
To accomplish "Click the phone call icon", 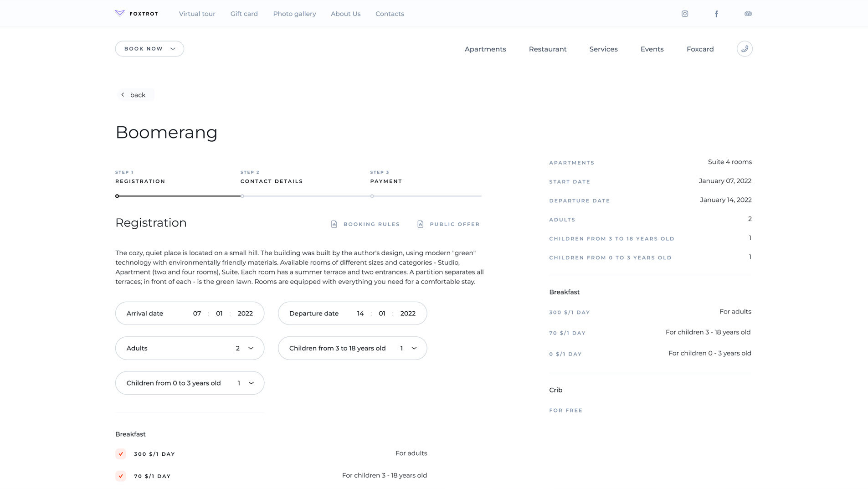I will pos(744,49).
